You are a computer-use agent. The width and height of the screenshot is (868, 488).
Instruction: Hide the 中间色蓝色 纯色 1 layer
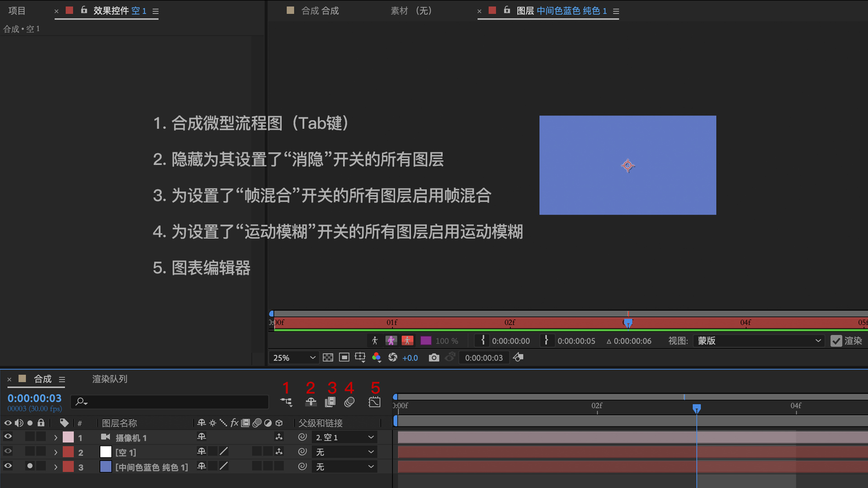point(8,466)
